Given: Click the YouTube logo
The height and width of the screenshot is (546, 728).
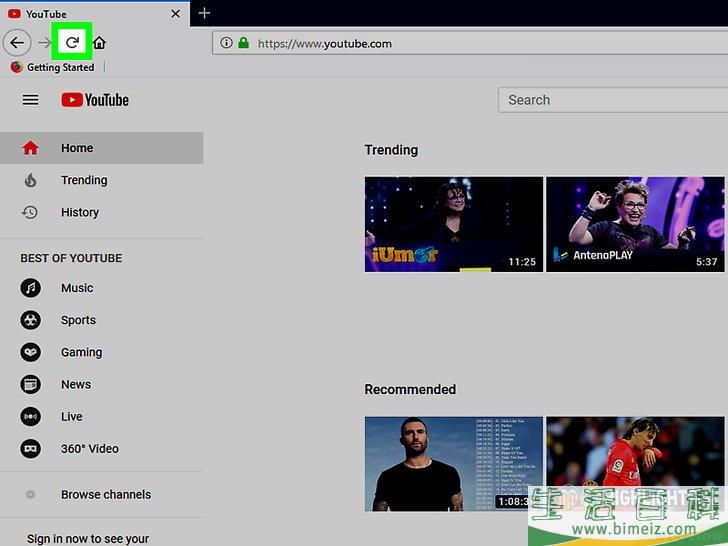Looking at the screenshot, I should [95, 100].
